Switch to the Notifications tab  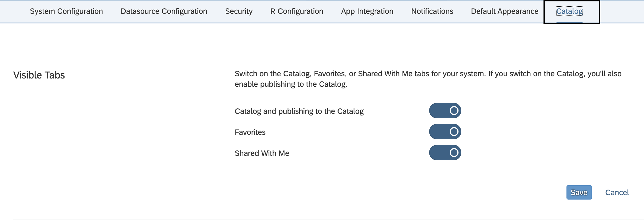pos(432,11)
